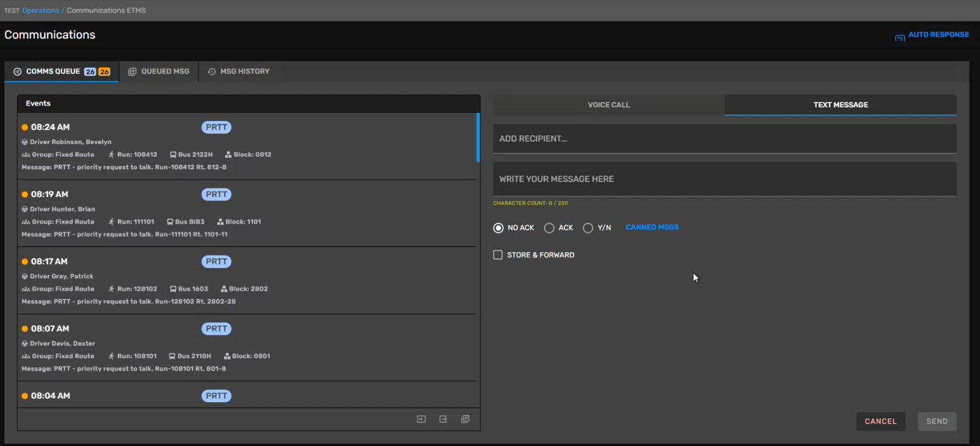Viewport: 980px width, 446px height.
Task: Switch to the Voice Call tab
Action: 608,105
